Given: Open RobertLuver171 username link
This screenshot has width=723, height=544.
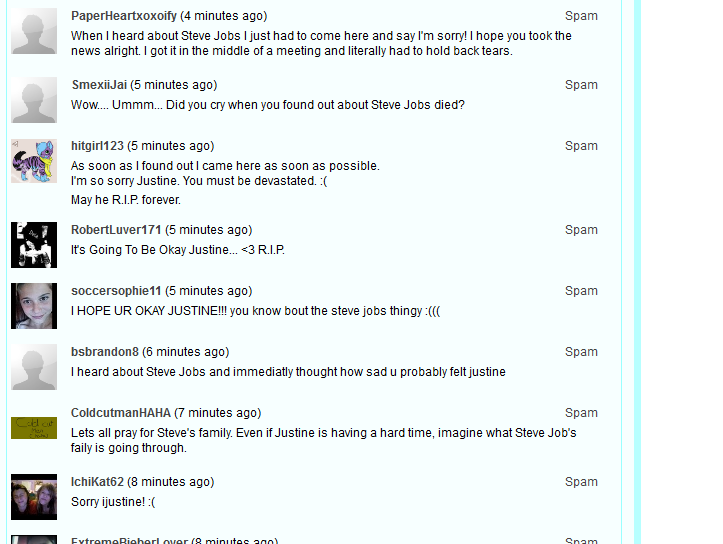Looking at the screenshot, I should [x=116, y=230].
